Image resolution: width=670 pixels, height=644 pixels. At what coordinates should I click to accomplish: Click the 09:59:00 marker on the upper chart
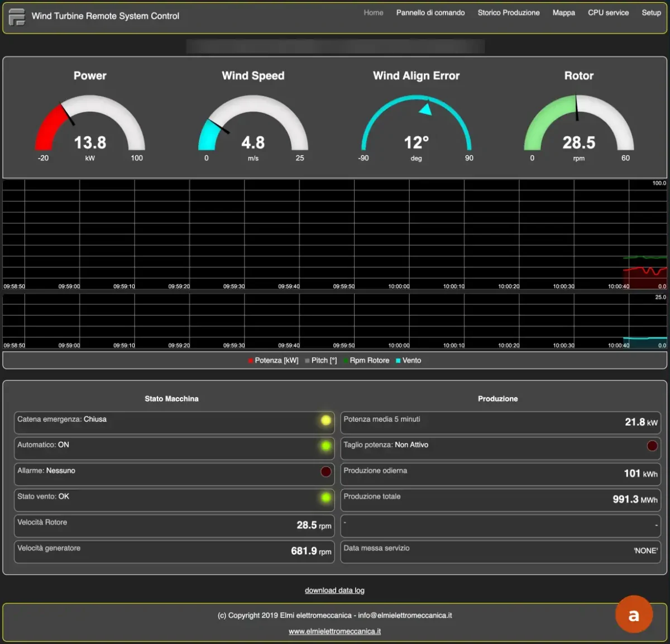pos(69,287)
